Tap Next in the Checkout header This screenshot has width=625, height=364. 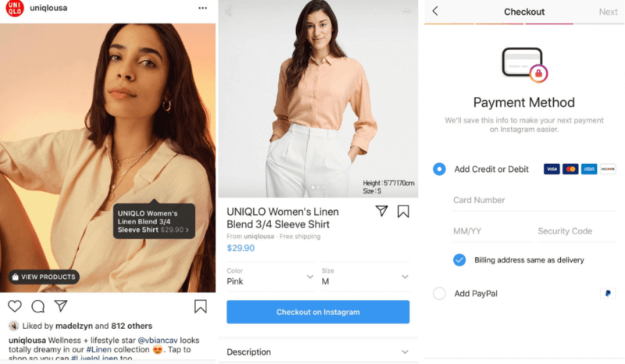coord(609,12)
